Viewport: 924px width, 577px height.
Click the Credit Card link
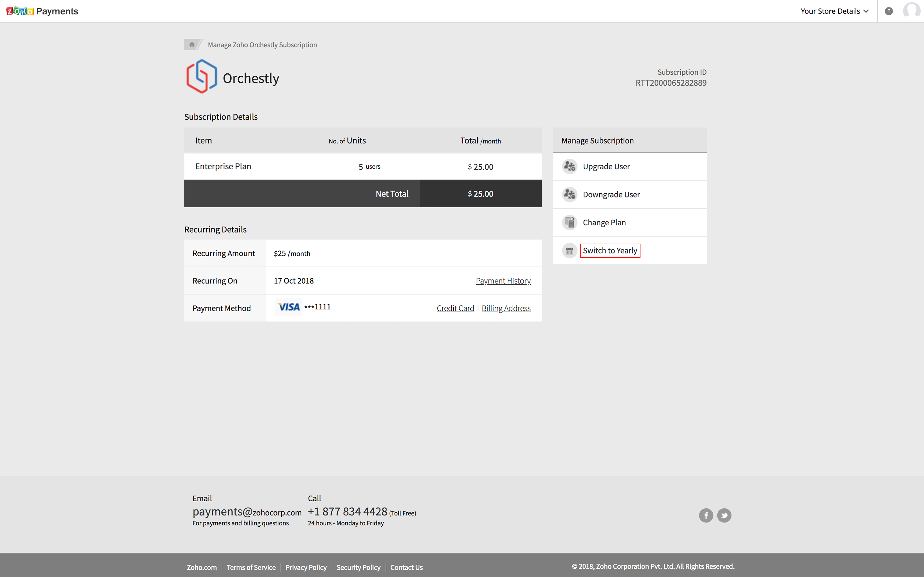point(455,308)
